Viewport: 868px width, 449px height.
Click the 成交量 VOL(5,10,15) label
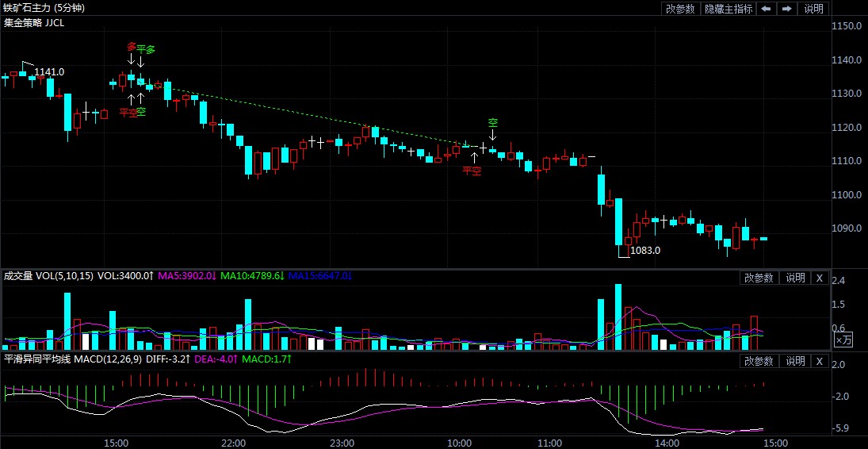click(x=48, y=275)
